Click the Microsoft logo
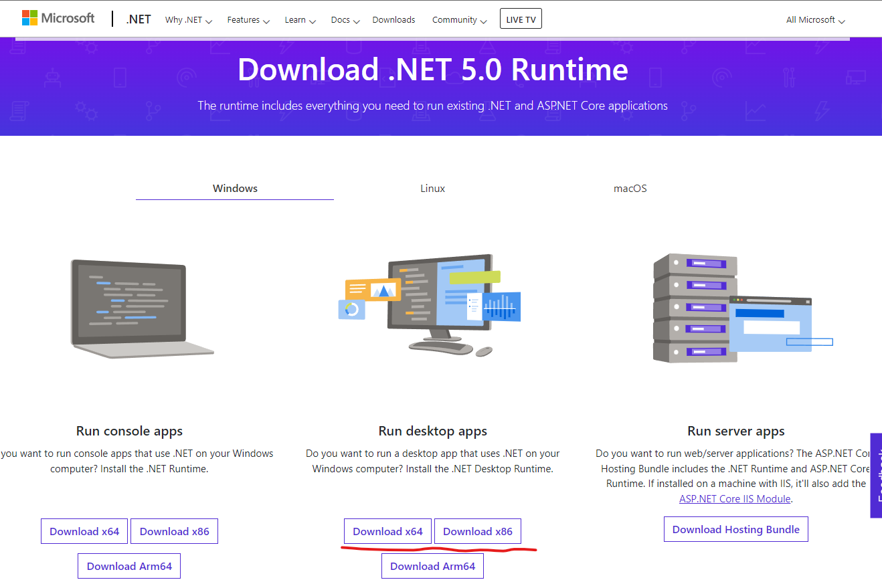 tap(58, 18)
